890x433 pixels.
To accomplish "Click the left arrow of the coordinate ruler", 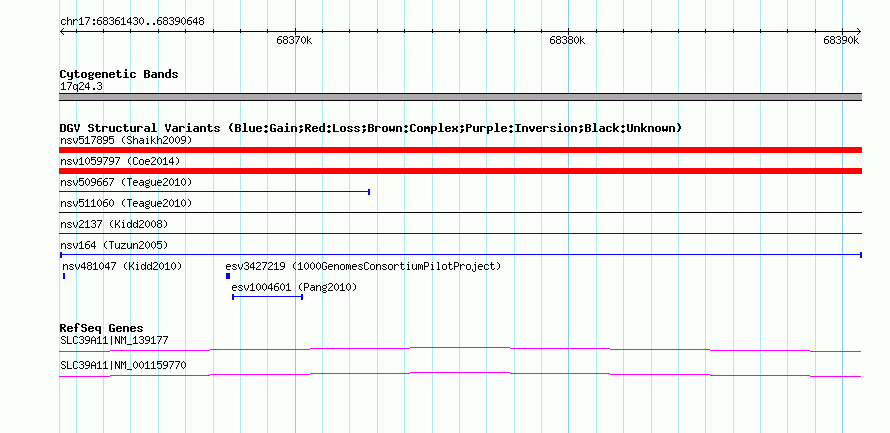I will 62,31.
